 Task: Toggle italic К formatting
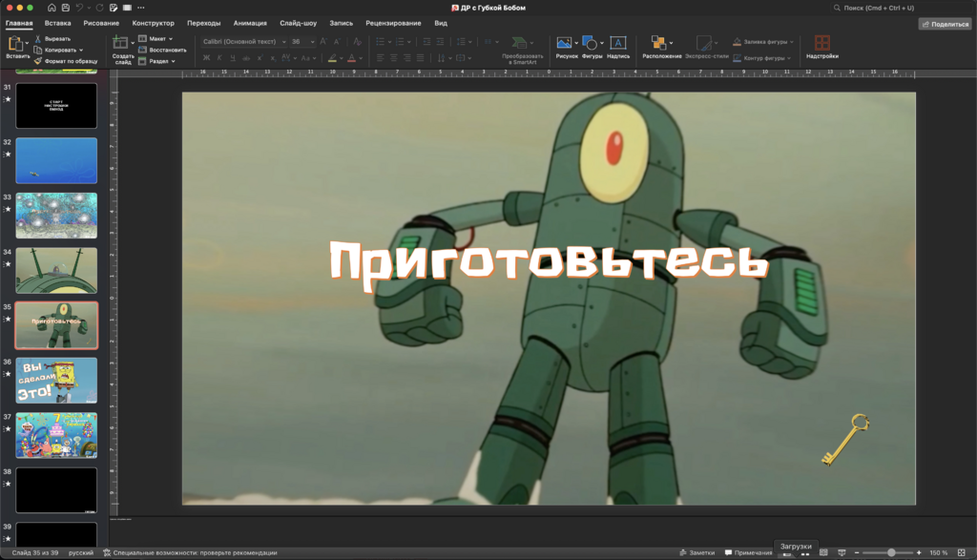click(219, 58)
